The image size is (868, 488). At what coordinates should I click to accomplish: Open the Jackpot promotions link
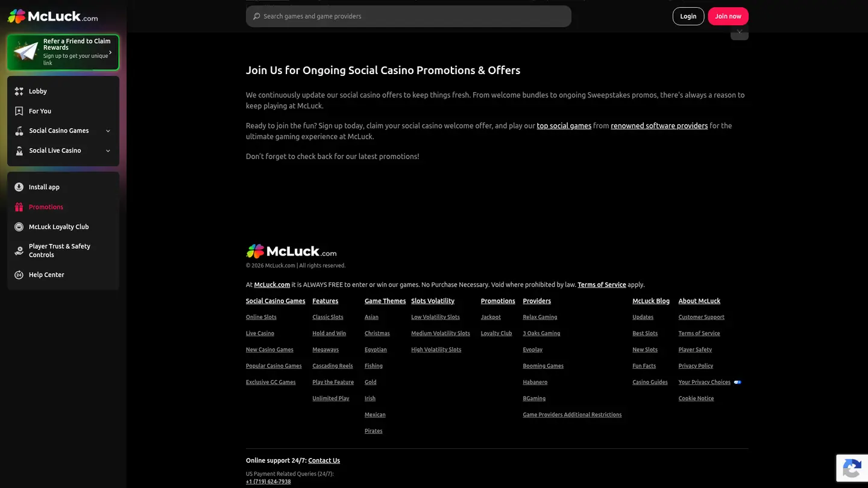click(x=491, y=317)
